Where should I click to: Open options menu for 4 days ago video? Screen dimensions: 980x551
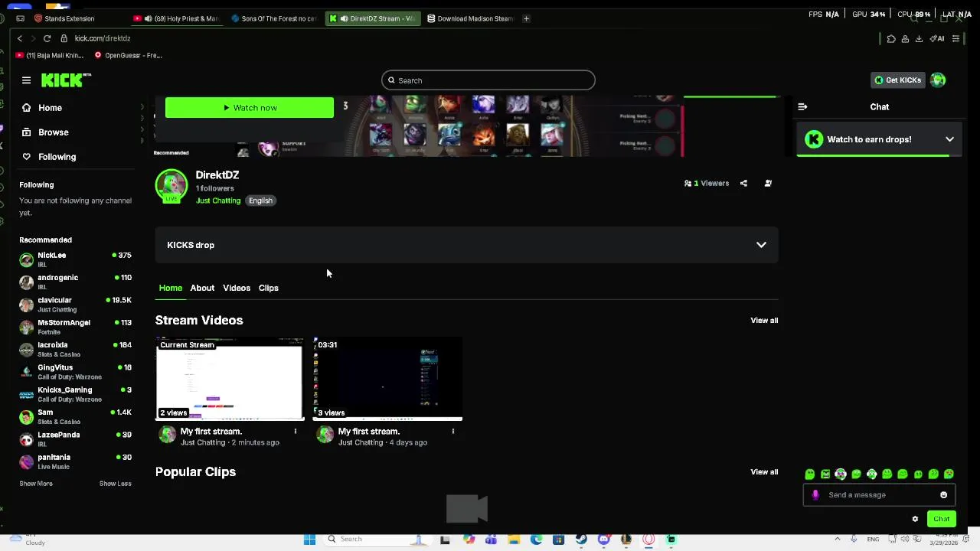point(453,432)
